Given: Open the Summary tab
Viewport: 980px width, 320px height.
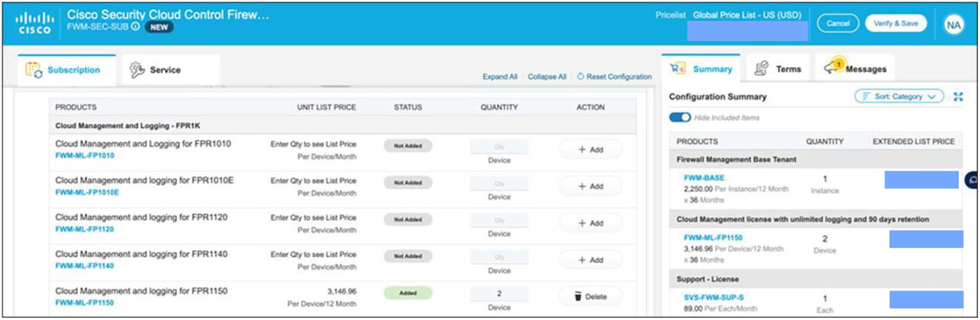Looking at the screenshot, I should (x=701, y=69).
